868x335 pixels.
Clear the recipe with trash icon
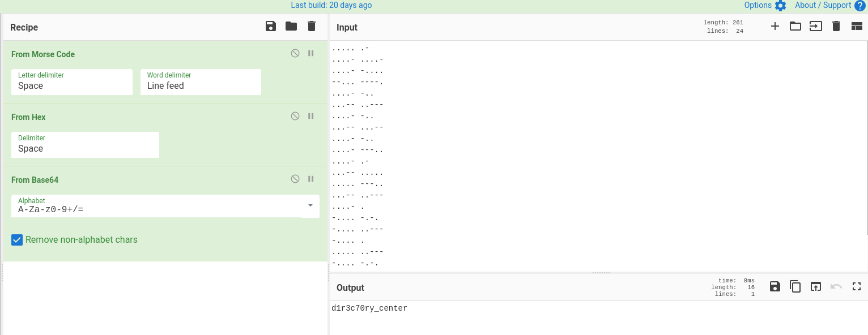tap(312, 26)
